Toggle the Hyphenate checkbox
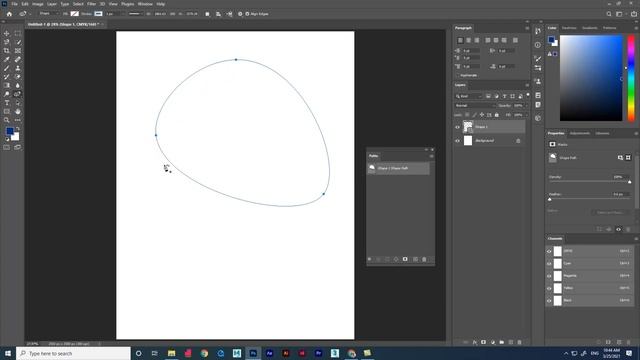 coord(458,76)
